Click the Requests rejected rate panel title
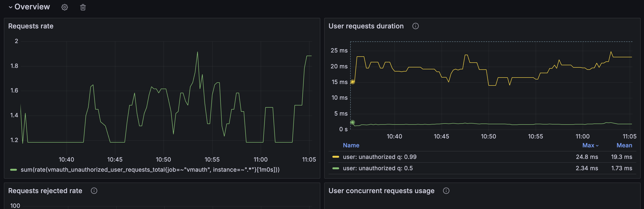Image resolution: width=644 pixels, height=209 pixels. [x=45, y=191]
